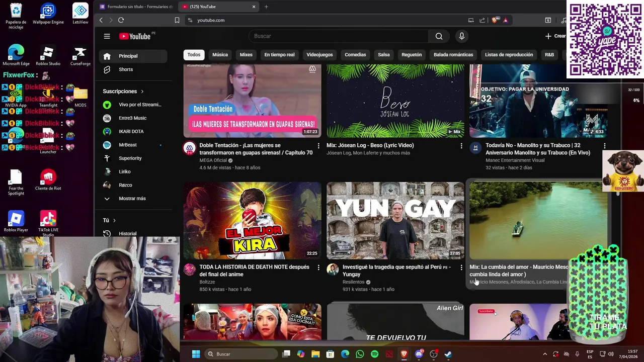
Task: Open Wallpaper Engine desktop icon
Action: click(48, 14)
